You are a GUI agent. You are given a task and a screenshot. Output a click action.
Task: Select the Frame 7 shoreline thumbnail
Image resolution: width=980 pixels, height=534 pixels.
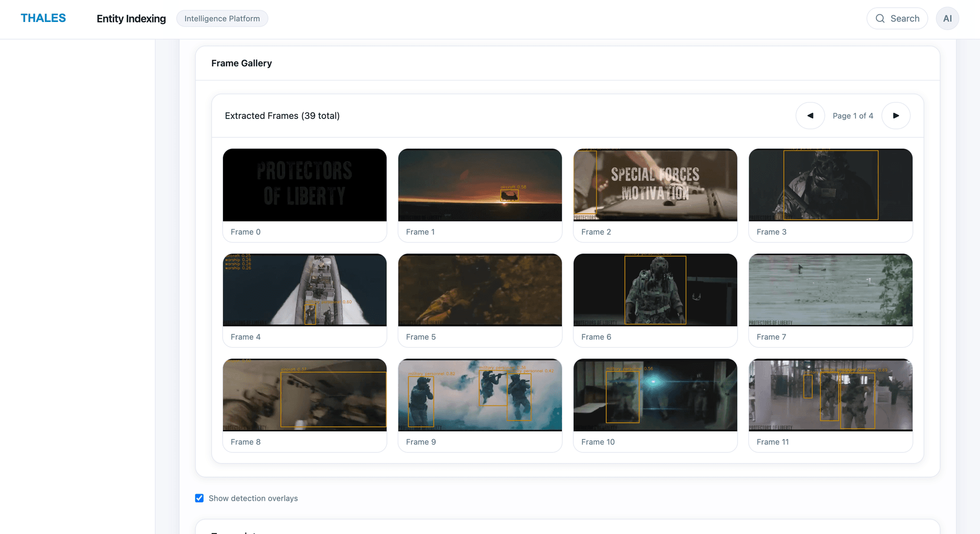[830, 290]
